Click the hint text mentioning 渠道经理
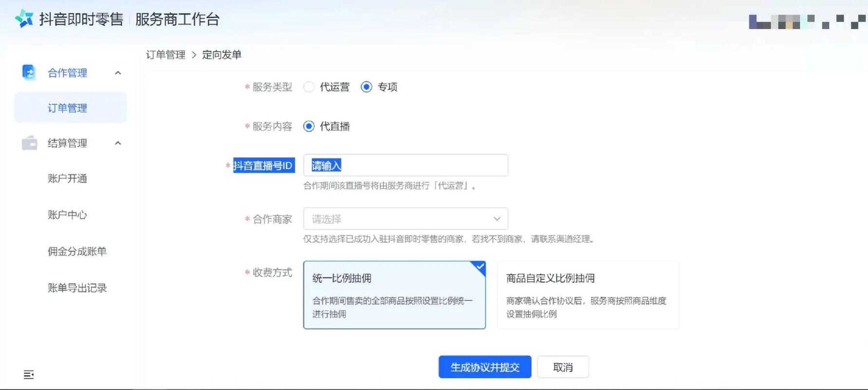Image resolution: width=868 pixels, height=390 pixels. point(449,239)
